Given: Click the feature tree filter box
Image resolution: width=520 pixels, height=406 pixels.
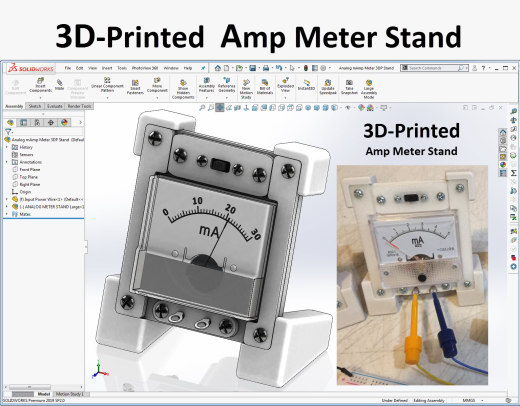Looking at the screenshot, I should pos(48,132).
